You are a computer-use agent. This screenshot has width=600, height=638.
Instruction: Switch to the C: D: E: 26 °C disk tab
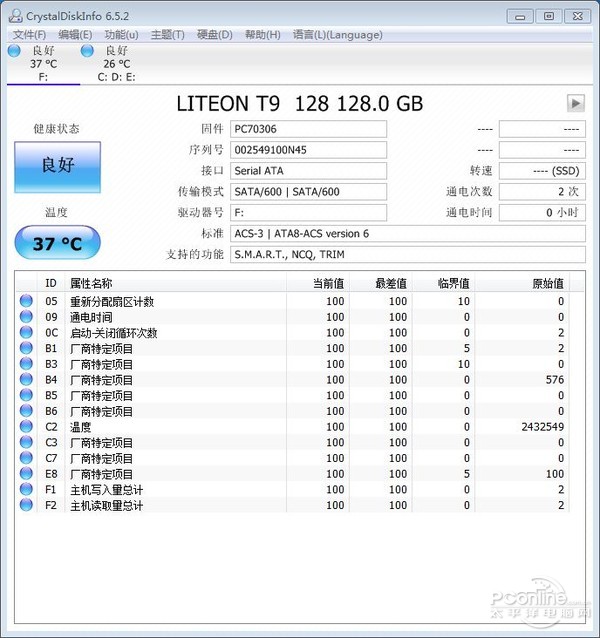(116, 64)
